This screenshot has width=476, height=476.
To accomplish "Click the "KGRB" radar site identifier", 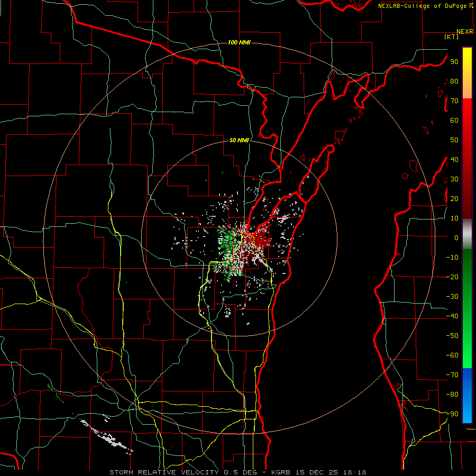I will [x=280, y=472].
